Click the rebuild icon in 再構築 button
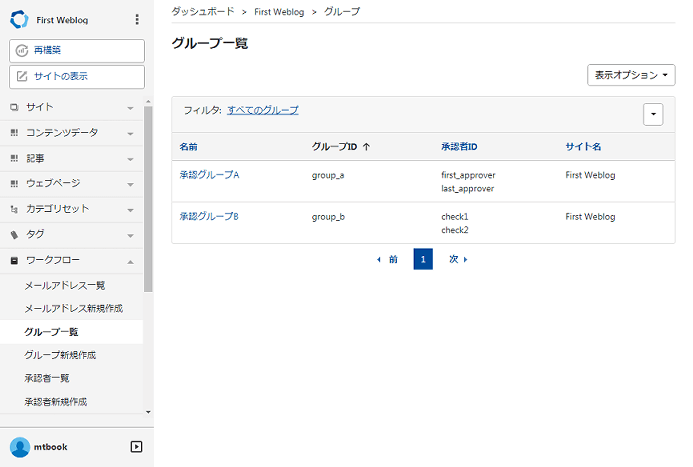This screenshot has width=693, height=467. pos(22,50)
